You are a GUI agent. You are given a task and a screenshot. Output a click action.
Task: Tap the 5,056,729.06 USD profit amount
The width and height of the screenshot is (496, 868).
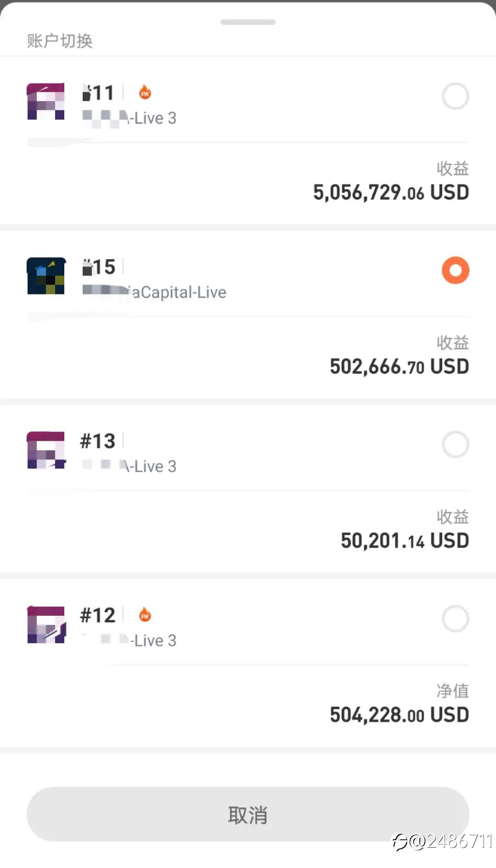click(x=391, y=193)
